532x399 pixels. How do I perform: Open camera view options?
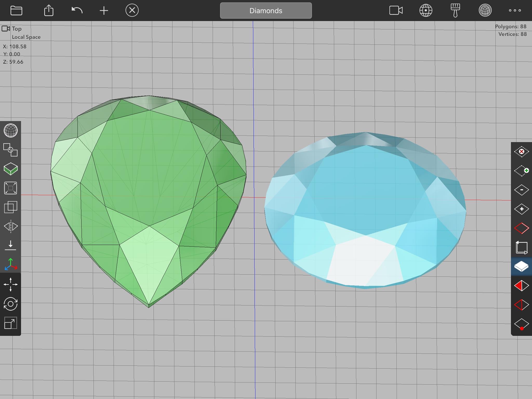pos(396,11)
